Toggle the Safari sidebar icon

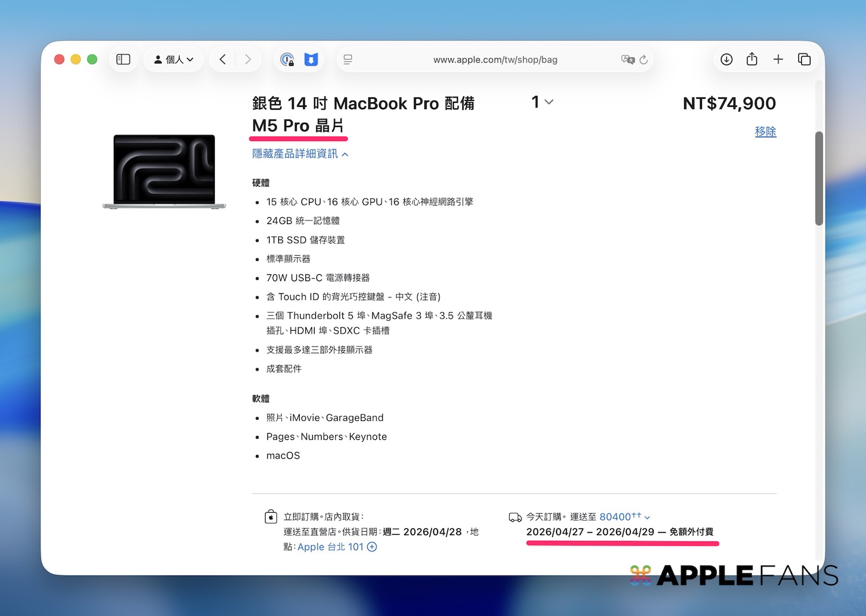(124, 59)
